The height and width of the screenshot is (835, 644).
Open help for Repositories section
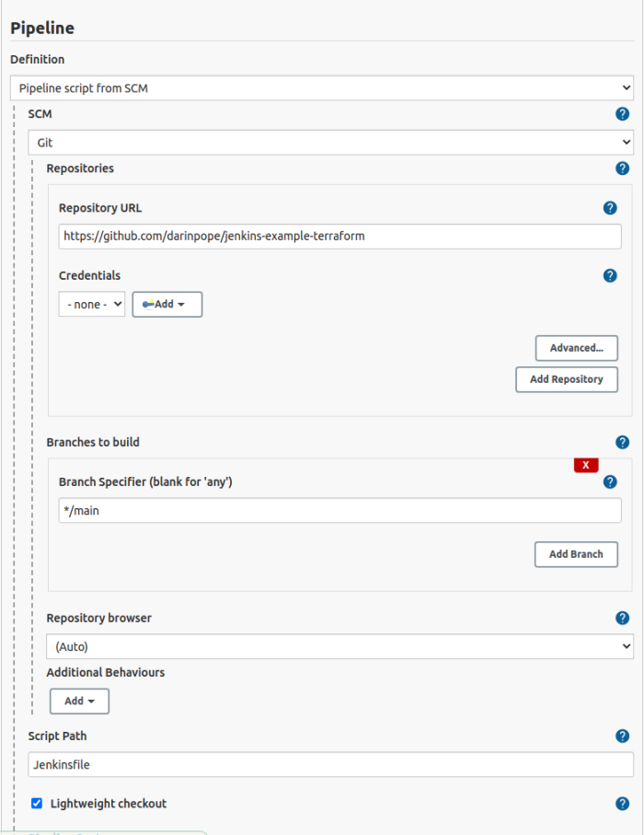[622, 168]
